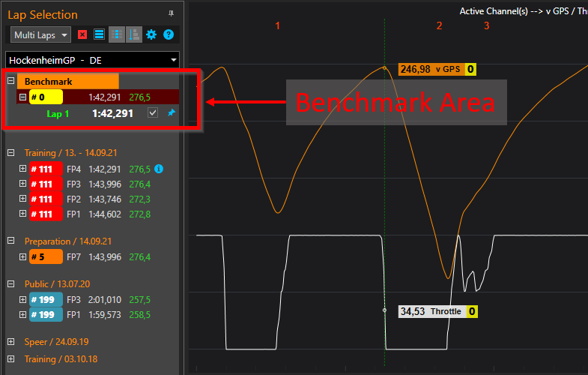This screenshot has width=588, height=375.
Task: Click the yellow #0 benchmark driver badge
Action: [x=45, y=97]
